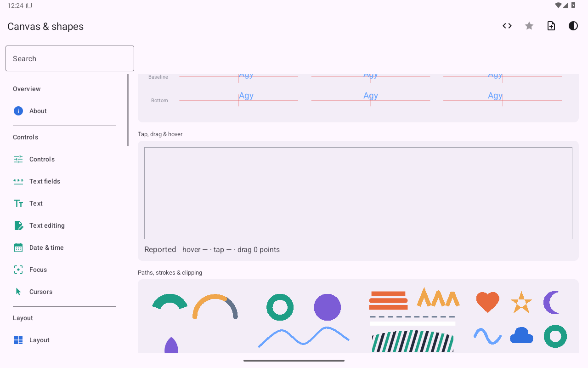588x368 pixels.
Task: Click the purple crescent moon shape
Action: [551, 303]
